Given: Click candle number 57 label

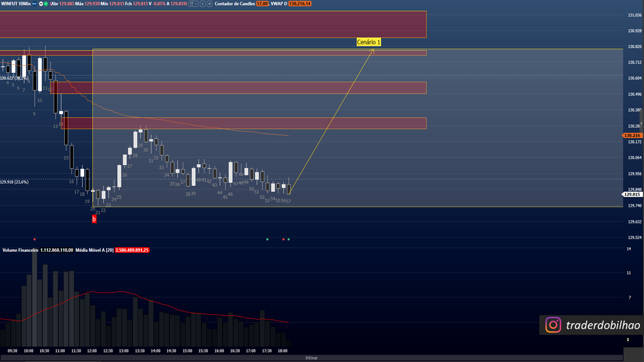Looking at the screenshot, I should (x=288, y=201).
